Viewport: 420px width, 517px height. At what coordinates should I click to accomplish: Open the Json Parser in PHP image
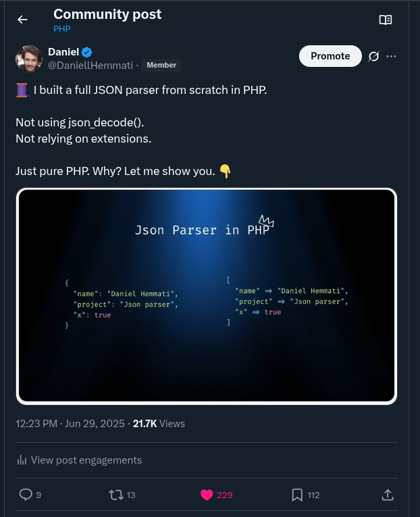tap(207, 296)
